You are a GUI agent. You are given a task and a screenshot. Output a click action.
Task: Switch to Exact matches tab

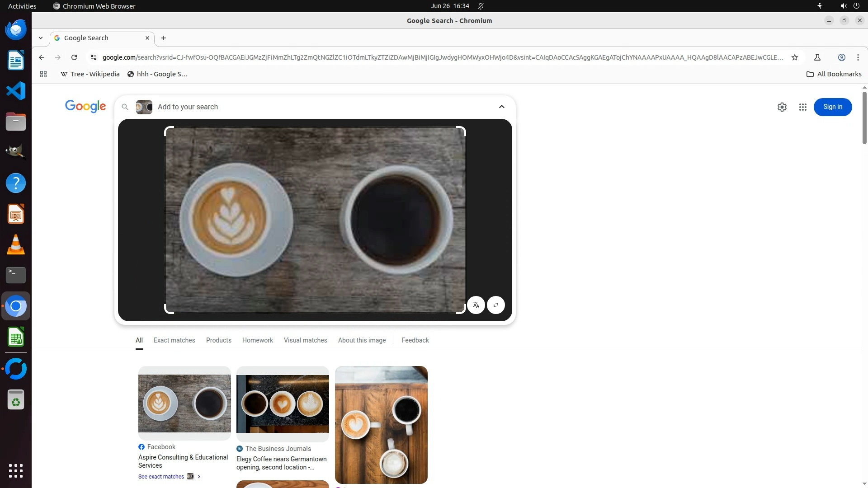(x=174, y=340)
